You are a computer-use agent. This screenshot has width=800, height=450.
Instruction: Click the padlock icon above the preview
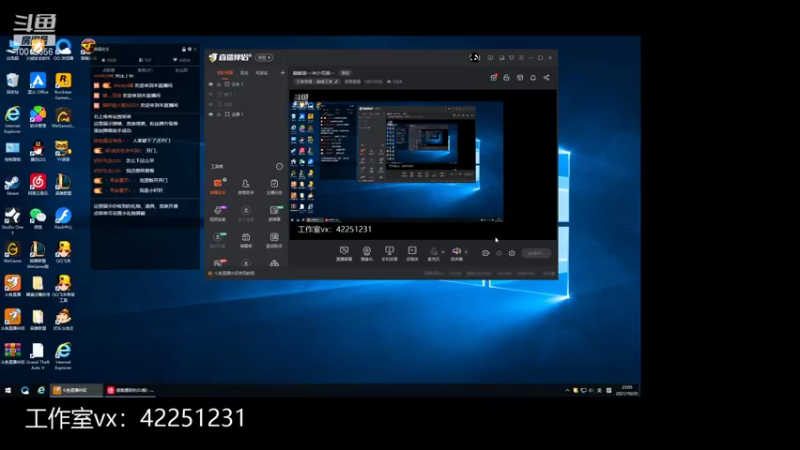coord(506,78)
